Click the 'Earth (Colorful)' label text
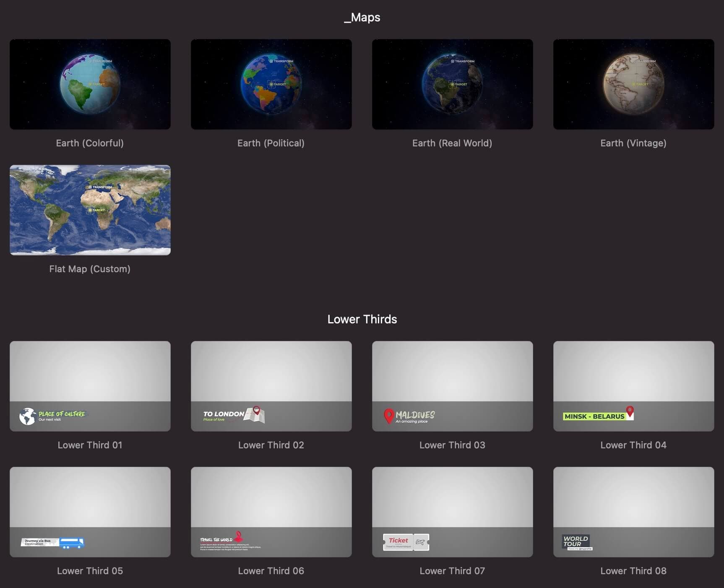The height and width of the screenshot is (588, 724). tap(90, 143)
